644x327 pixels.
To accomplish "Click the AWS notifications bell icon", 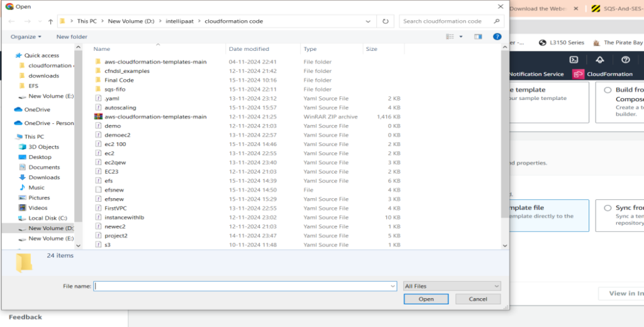I will [x=599, y=60].
